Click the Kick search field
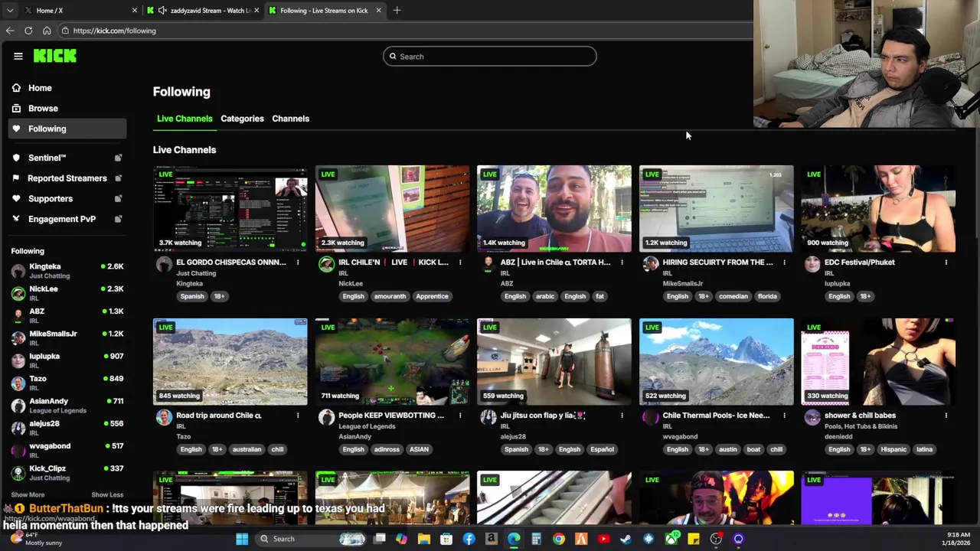This screenshot has width=980, height=551. tap(490, 57)
